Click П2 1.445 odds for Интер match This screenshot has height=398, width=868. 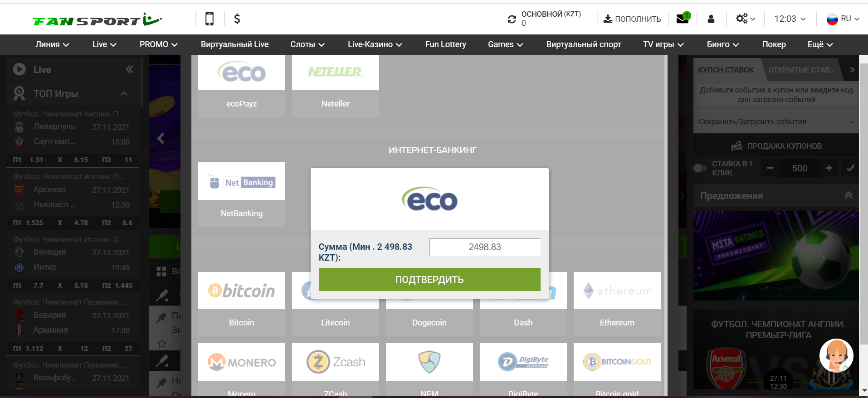[x=117, y=286]
